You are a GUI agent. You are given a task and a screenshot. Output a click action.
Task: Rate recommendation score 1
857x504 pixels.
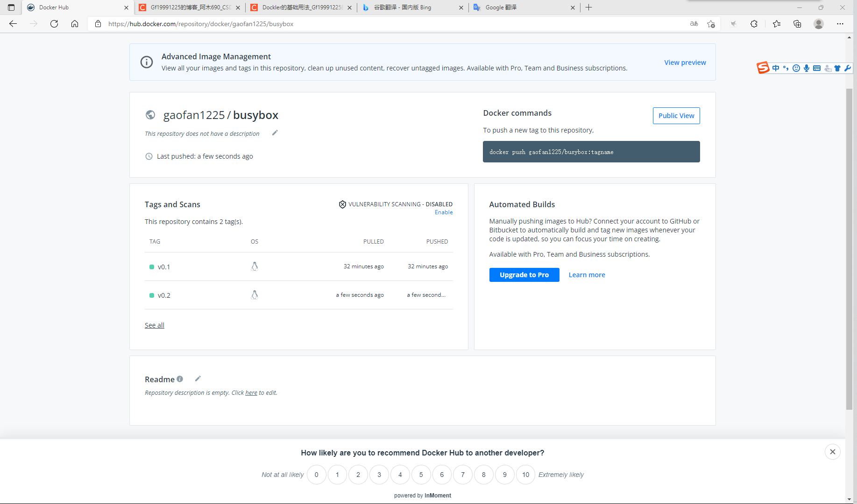pos(337,475)
